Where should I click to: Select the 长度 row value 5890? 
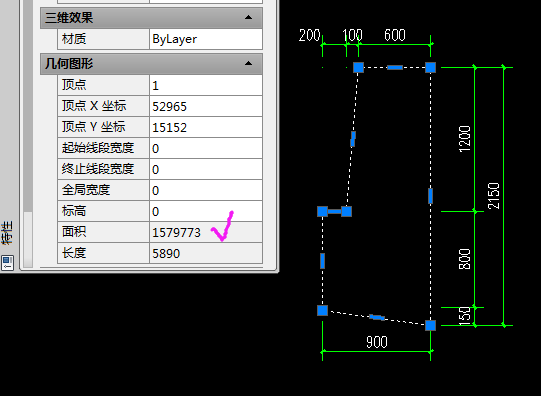coord(206,253)
